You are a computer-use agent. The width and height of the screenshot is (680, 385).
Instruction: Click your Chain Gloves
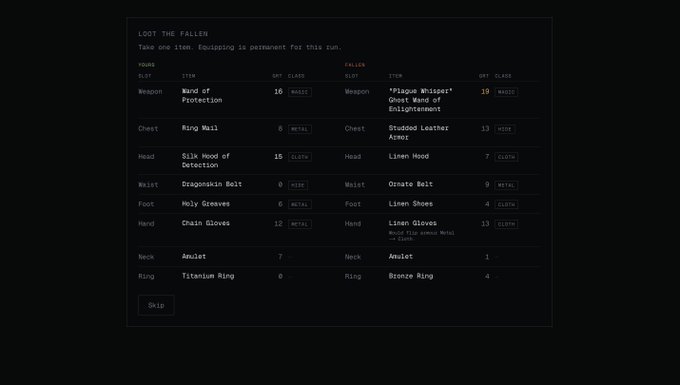tap(206, 223)
